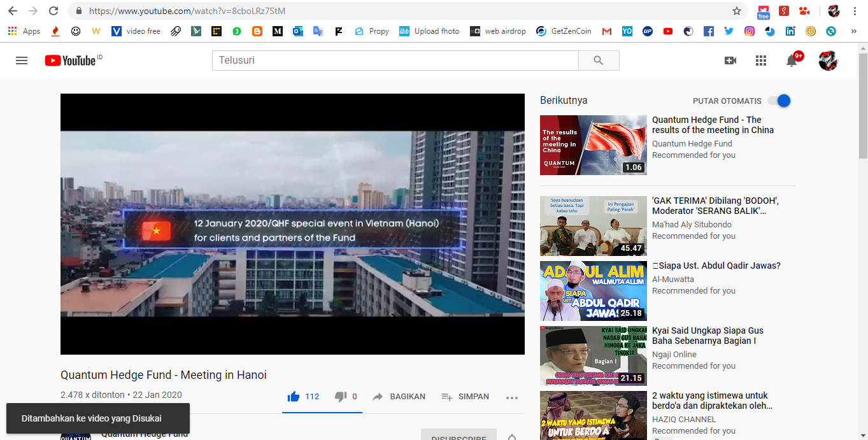Bookmark this page with the star icon
The image size is (868, 440).
click(x=737, y=11)
